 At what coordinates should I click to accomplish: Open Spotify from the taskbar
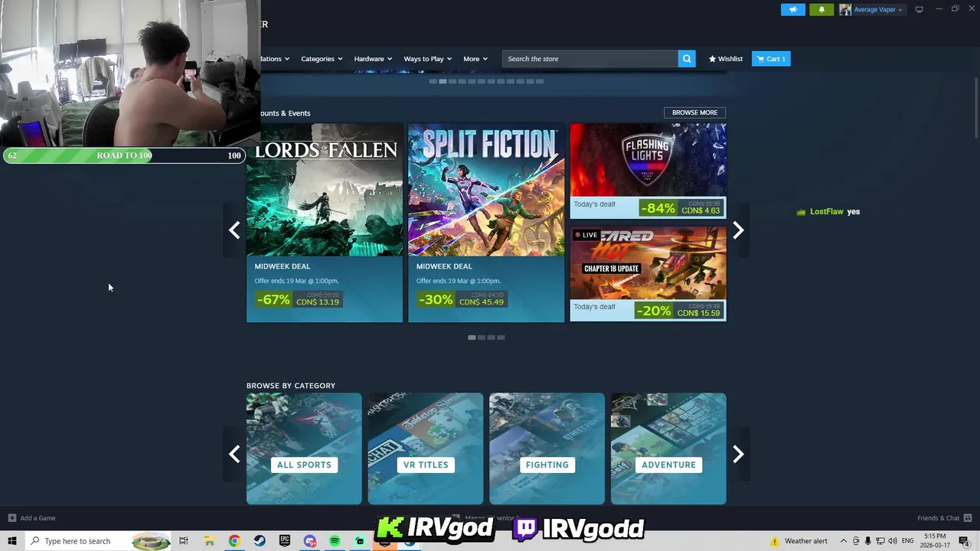[x=335, y=541]
